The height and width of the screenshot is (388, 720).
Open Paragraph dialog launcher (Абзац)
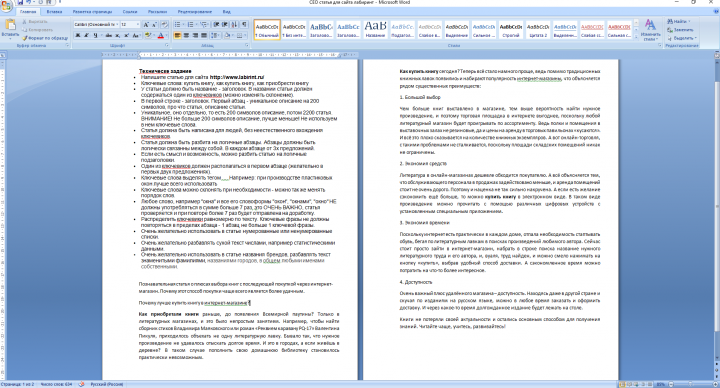[247, 45]
